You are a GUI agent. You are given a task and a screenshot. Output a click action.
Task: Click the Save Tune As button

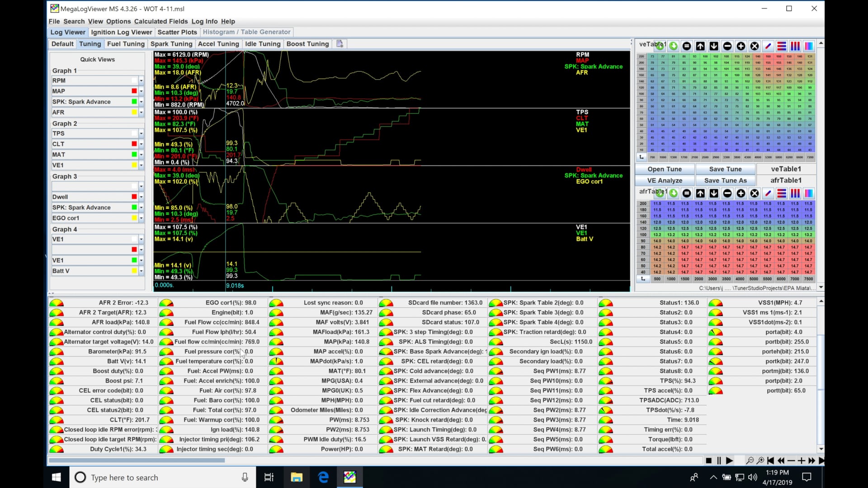[x=725, y=180]
